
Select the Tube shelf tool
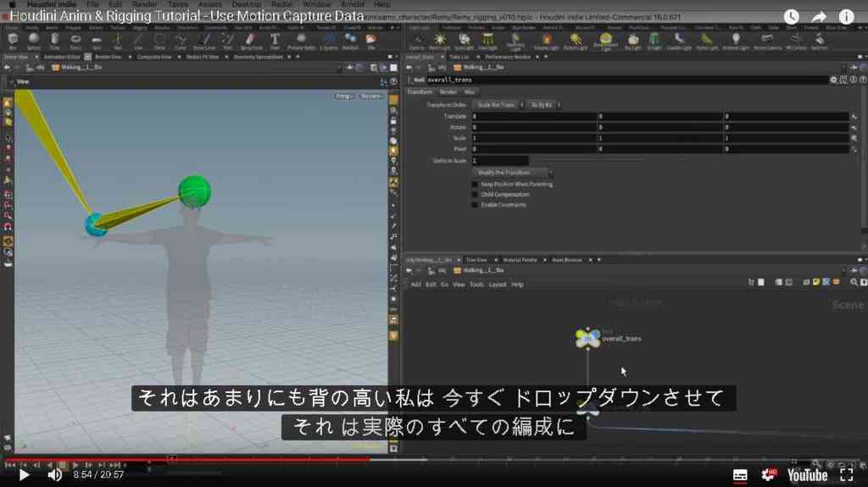54,41
